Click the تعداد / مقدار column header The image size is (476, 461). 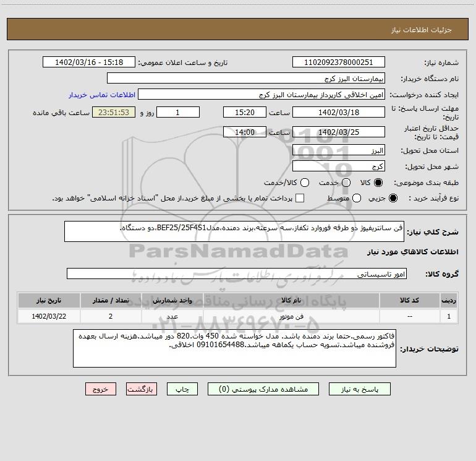[111, 300]
